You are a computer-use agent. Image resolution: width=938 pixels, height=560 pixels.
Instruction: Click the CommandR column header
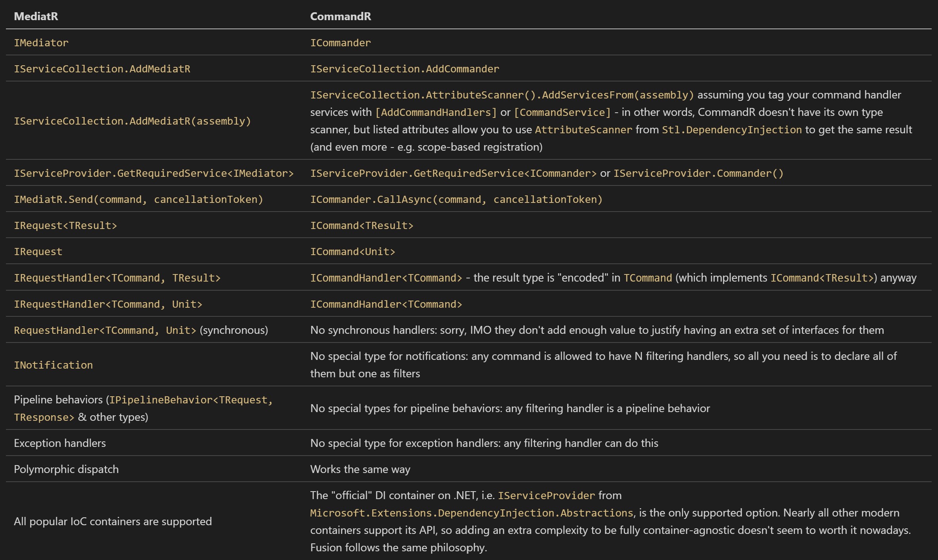340,16
